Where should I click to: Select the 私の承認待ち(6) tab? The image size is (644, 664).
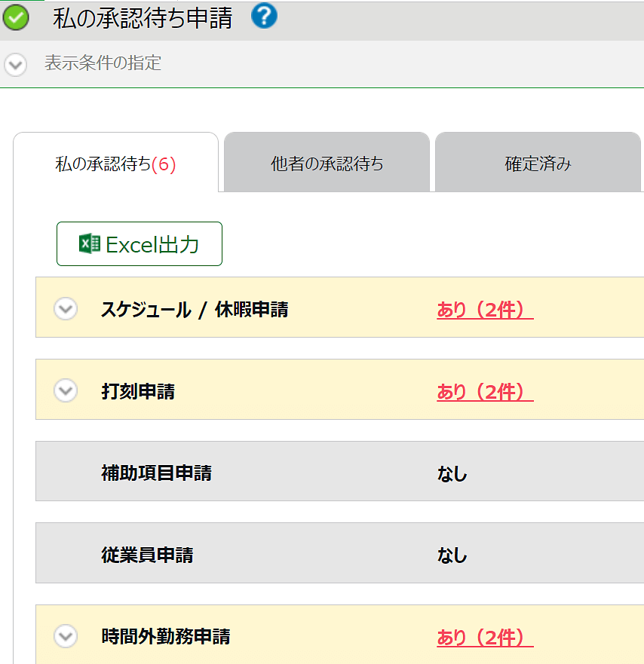pos(115,163)
